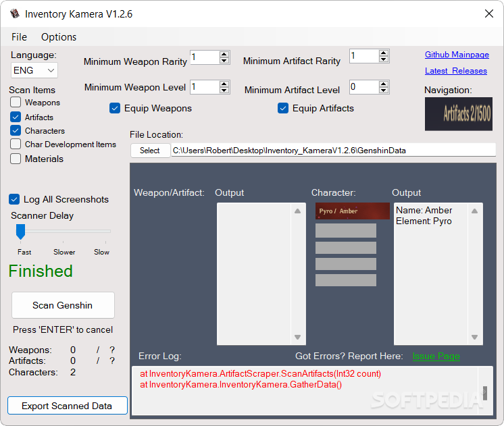The width and height of the screenshot is (504, 426).
Task: Click up arrow of Weapon/Artifact output scrollbar
Action: coord(298,211)
